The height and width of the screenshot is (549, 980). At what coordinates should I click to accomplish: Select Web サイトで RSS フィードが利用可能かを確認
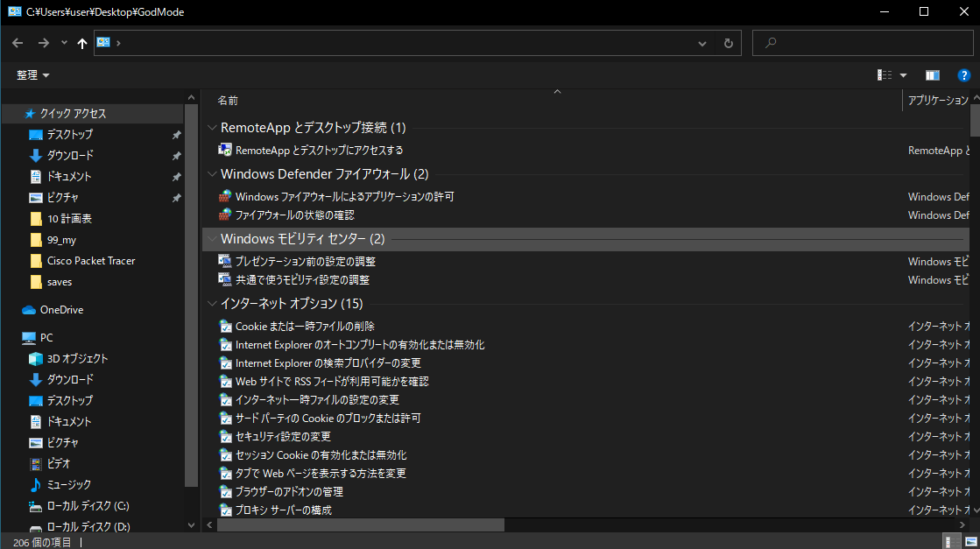pyautogui.click(x=332, y=382)
